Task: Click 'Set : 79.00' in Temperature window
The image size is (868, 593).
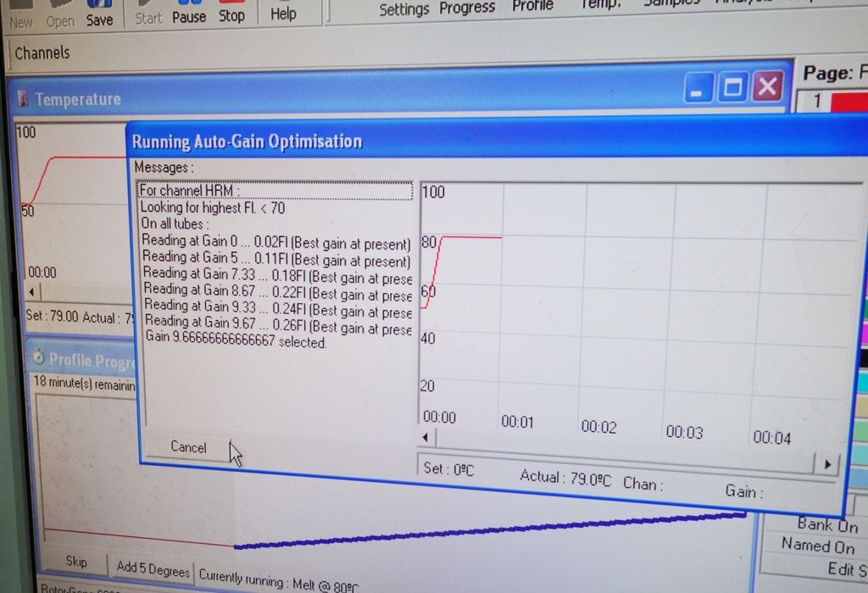Action: click(52, 316)
